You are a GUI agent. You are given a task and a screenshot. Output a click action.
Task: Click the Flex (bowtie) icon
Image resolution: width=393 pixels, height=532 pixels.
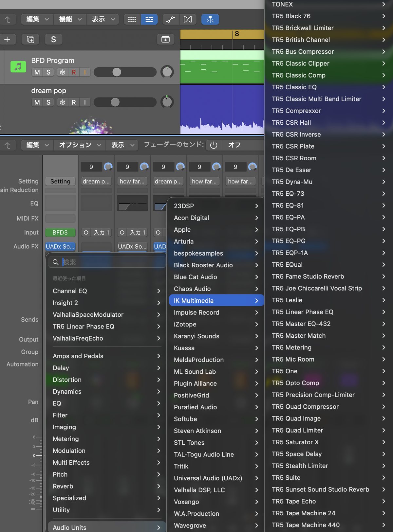coord(188,20)
